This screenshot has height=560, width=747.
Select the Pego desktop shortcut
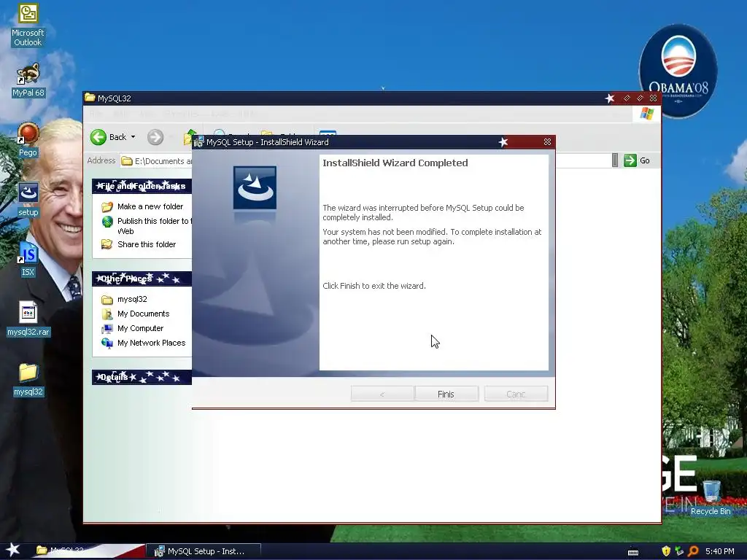(28, 140)
